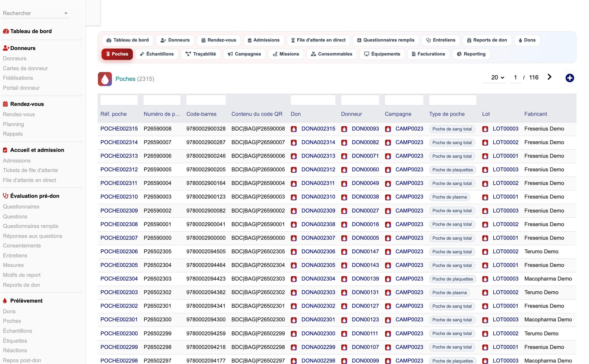589x364 pixels.
Task: Select the Admissions tab
Action: click(264, 40)
